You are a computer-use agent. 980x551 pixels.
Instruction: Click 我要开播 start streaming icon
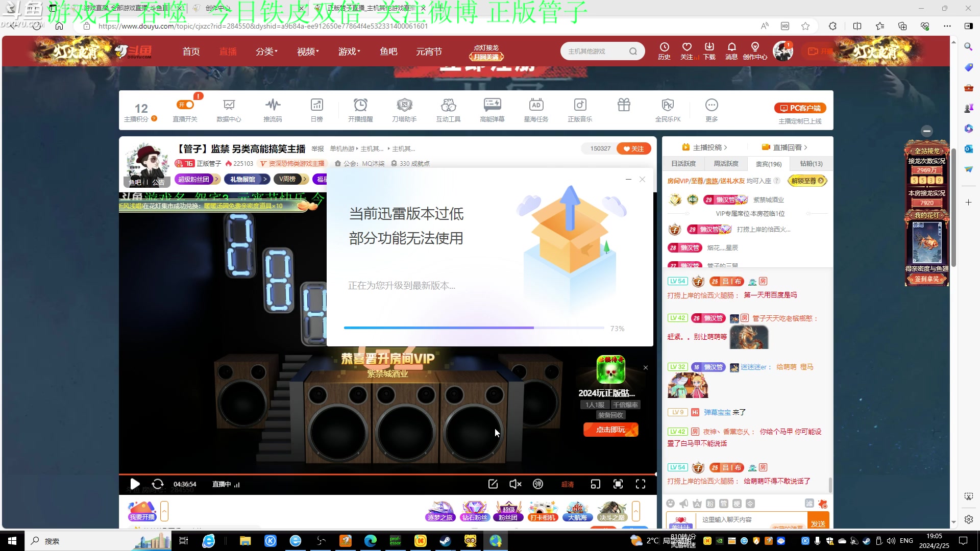[x=142, y=511]
